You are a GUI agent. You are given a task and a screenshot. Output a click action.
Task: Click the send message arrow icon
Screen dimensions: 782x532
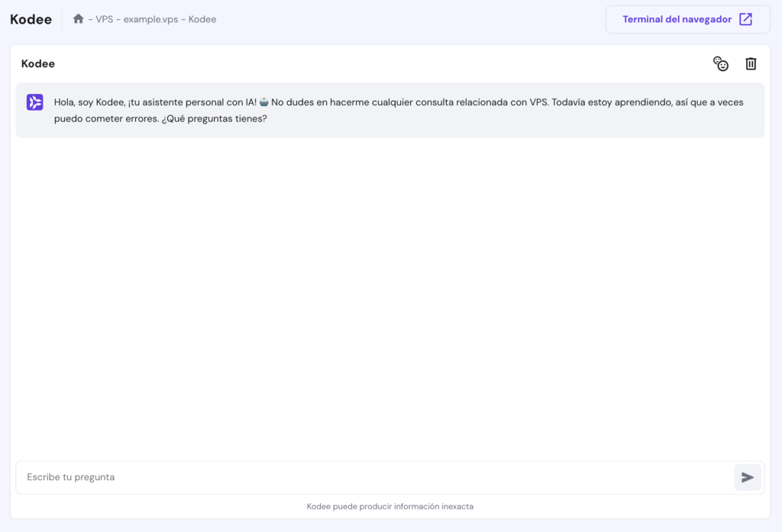tap(748, 477)
